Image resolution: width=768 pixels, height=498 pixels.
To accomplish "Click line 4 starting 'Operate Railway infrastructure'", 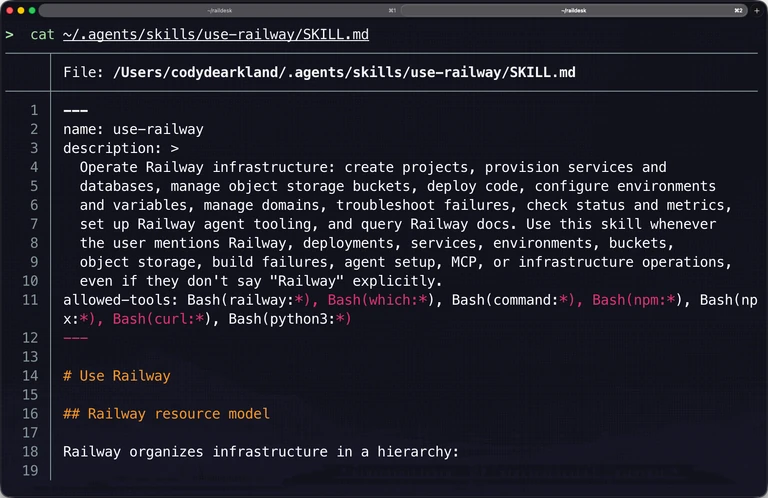I will [373, 167].
